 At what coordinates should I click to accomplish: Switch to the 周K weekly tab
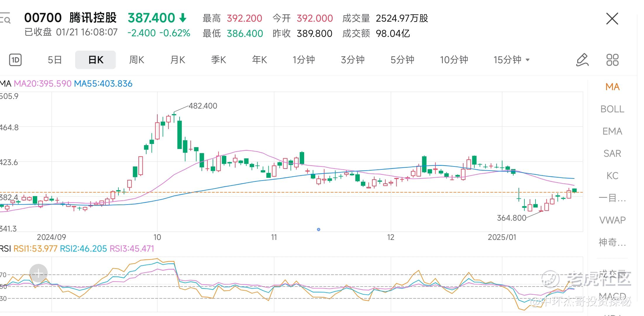pyautogui.click(x=137, y=60)
